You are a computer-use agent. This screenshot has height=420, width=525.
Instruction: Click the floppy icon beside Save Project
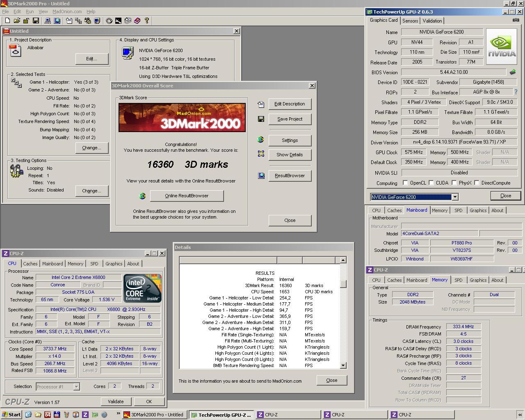click(261, 119)
